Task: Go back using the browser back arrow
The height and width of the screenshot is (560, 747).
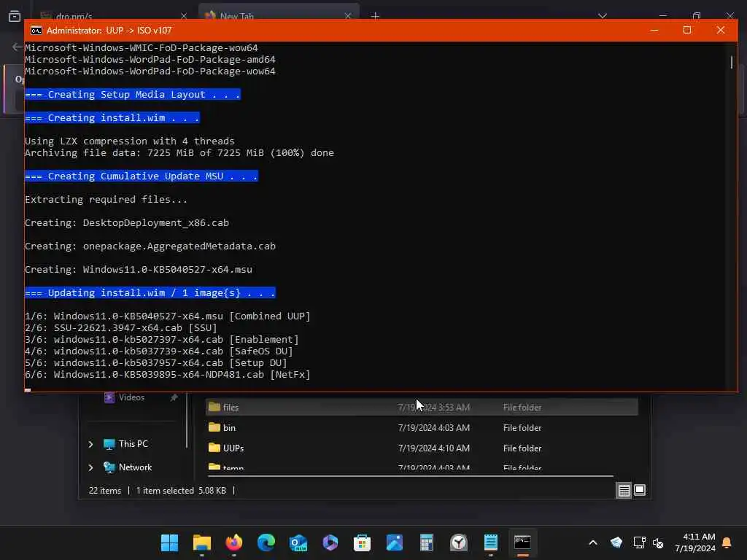Action: pos(18,47)
